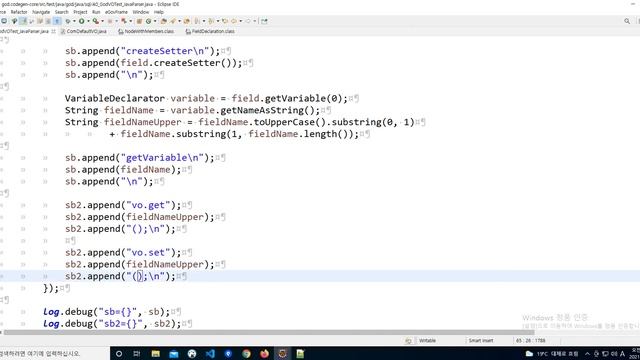Click the VariableDeclarator variable code line

pyautogui.click(x=206, y=98)
